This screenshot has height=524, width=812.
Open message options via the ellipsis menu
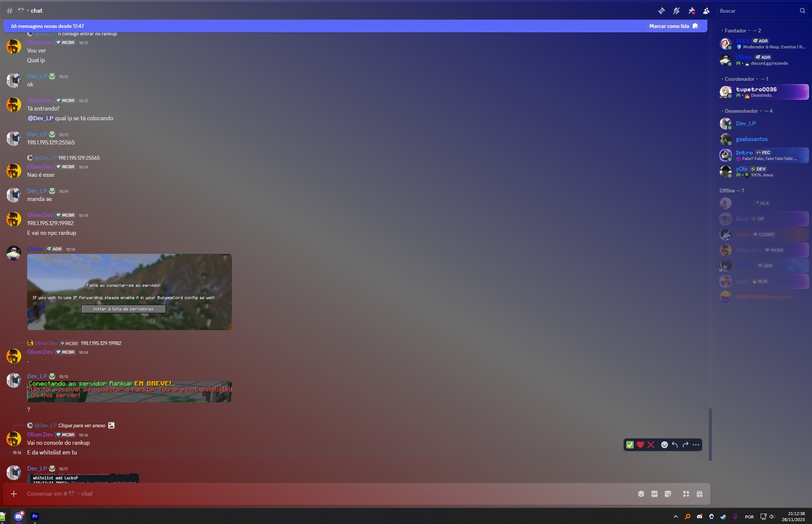pos(696,444)
